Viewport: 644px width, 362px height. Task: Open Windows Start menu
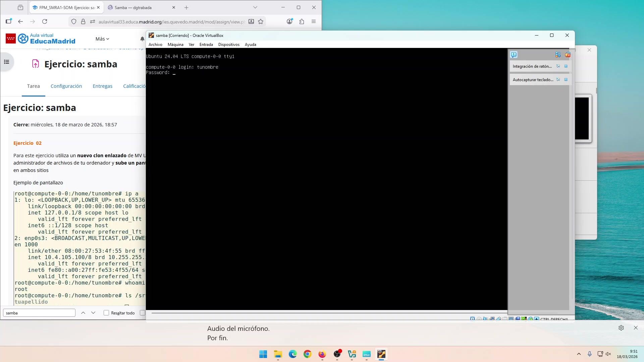tap(263, 354)
